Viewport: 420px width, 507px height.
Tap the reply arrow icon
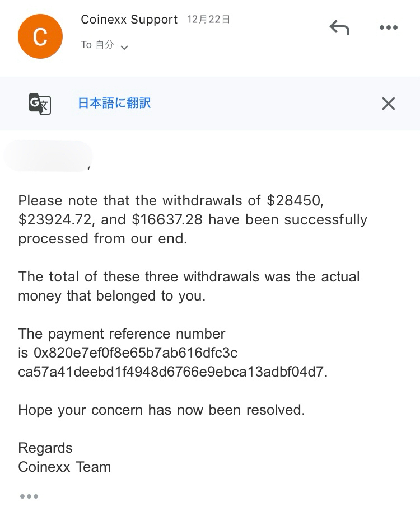(339, 27)
